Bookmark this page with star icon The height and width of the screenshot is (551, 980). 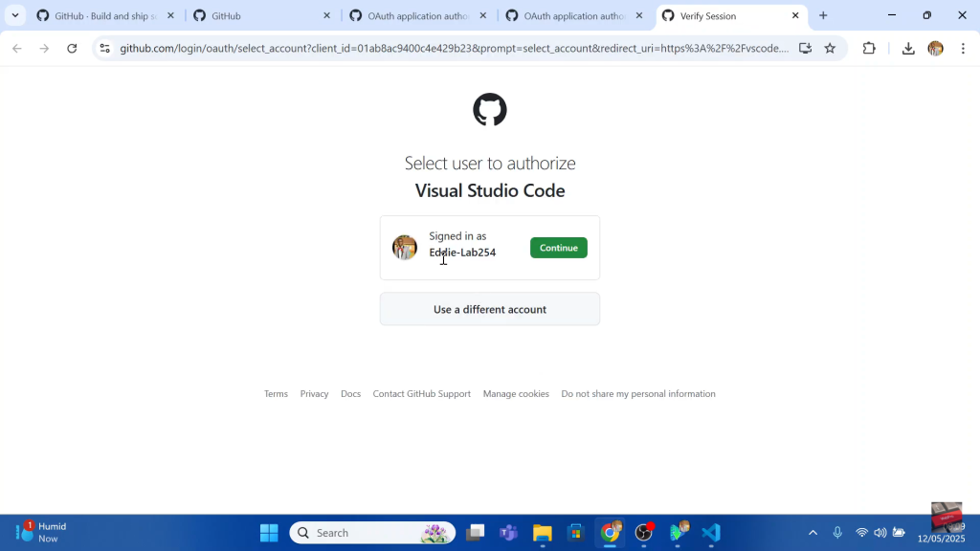[830, 48]
